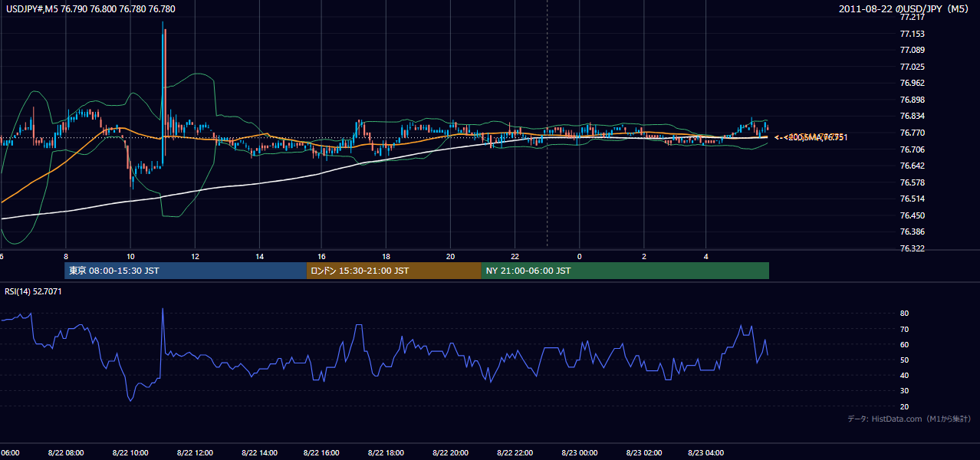The height and width of the screenshot is (460, 980).
Task: Click the 2011-08-22 USD/JPY (M5) title
Action: [905, 9]
